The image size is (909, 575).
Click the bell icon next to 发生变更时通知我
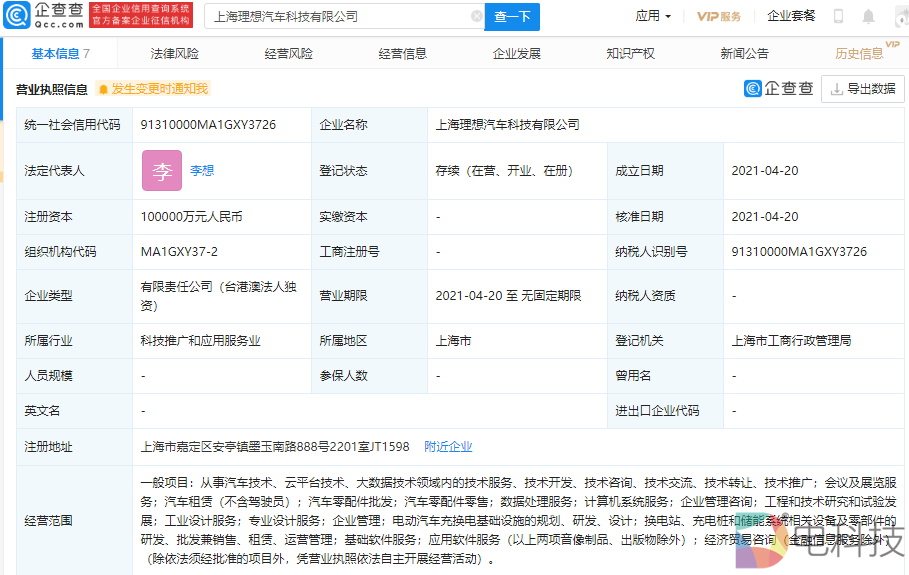[103, 89]
